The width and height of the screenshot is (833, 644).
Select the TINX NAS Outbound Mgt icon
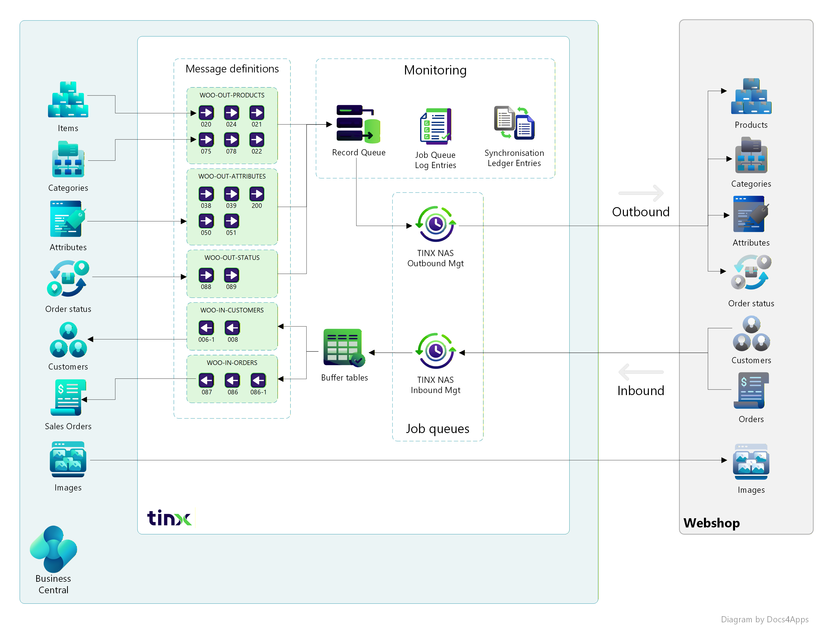(x=436, y=224)
